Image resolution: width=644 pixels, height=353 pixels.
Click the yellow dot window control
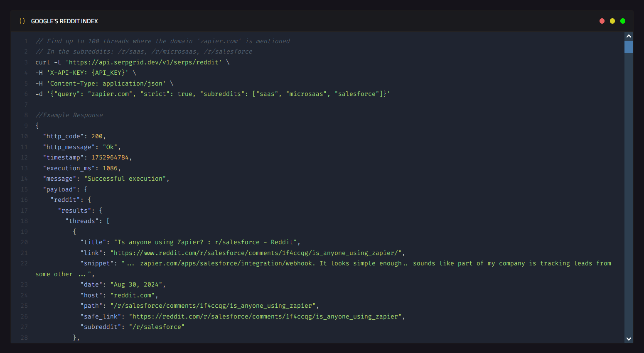click(612, 21)
